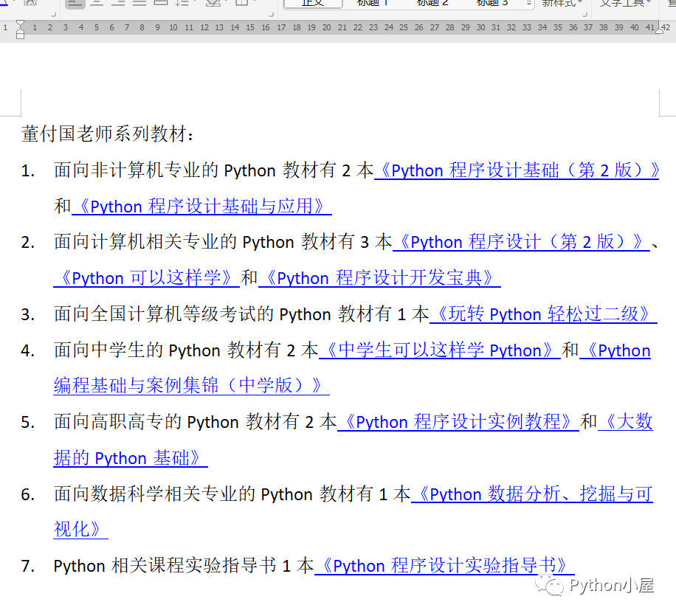This screenshot has height=616, width=676.
Task: Click text 面向计算机相关专业的 Python 教材有 3 本
Action: coord(223,242)
